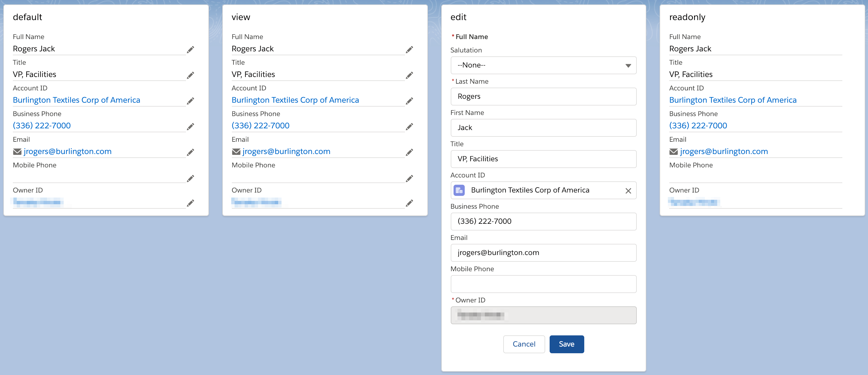Click the First Name field showing Jack
Image resolution: width=868 pixels, height=375 pixels.
[x=543, y=128]
